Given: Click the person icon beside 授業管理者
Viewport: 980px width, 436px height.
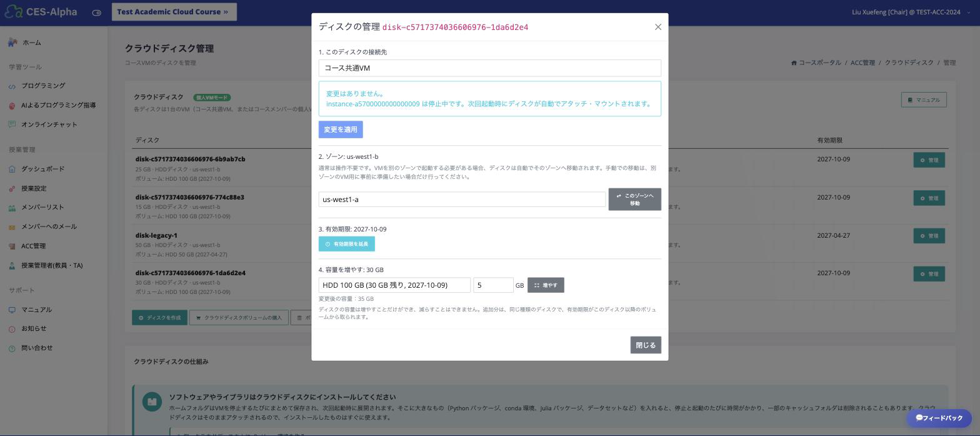Looking at the screenshot, I should (12, 266).
